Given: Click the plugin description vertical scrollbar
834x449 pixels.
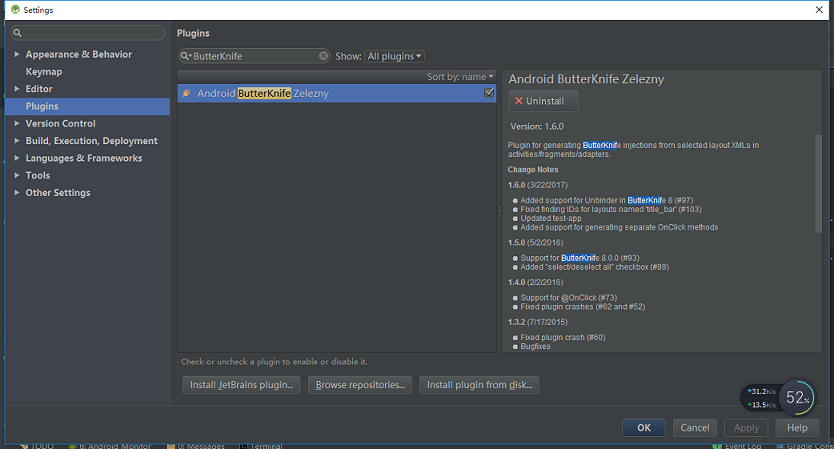Looking at the screenshot, I should pyautogui.click(x=818, y=184).
